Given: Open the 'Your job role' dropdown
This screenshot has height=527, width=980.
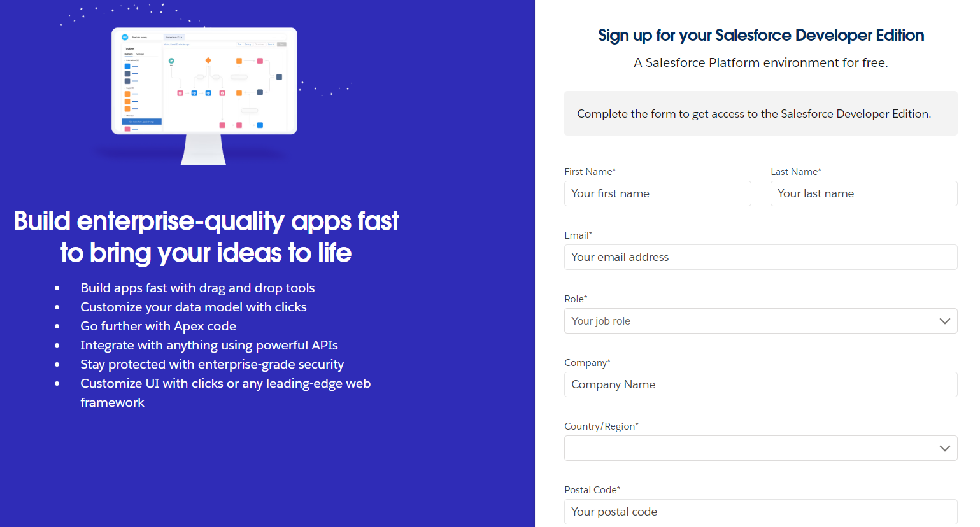Looking at the screenshot, I should [x=760, y=321].
